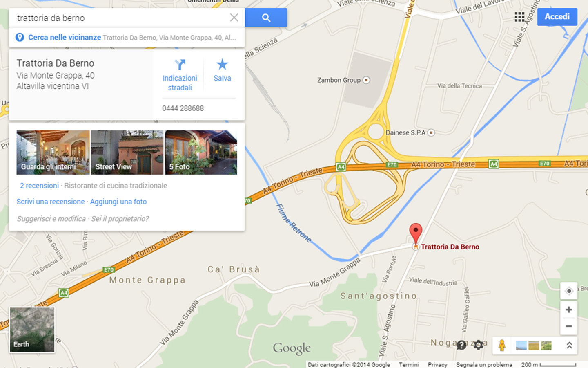Get directions via Indicazioni stradali icon
This screenshot has height=368, width=588.
click(x=180, y=65)
